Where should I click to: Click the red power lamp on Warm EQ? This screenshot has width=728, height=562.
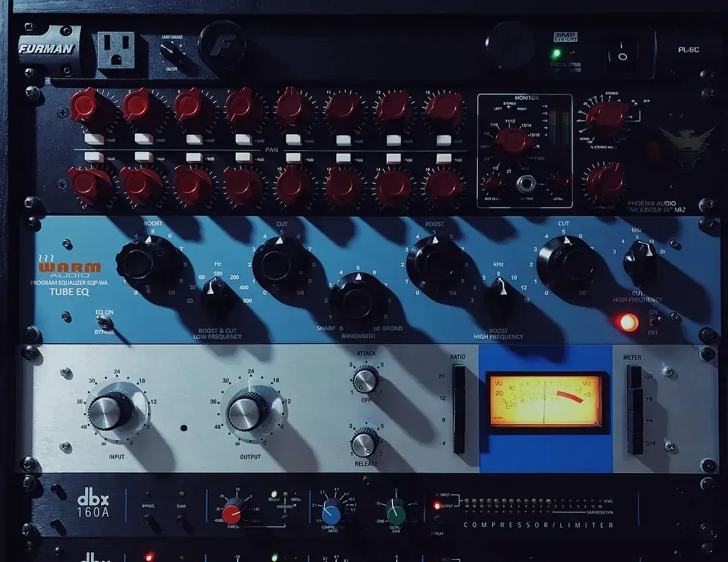pyautogui.click(x=628, y=322)
